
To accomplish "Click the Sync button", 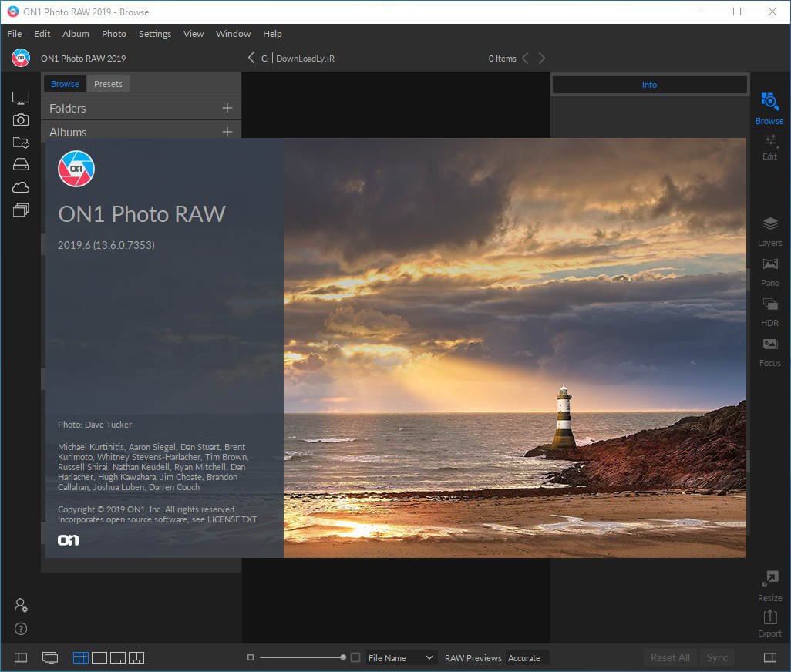I will (717, 657).
